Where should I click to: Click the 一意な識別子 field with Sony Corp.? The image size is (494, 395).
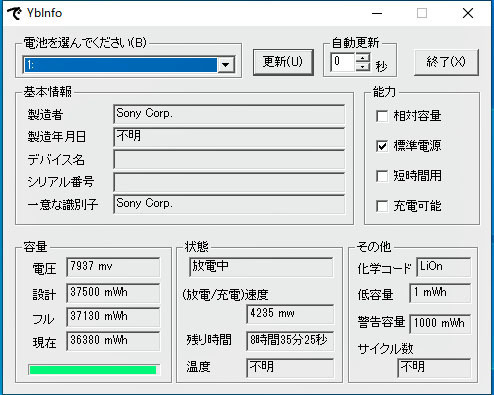coord(229,204)
